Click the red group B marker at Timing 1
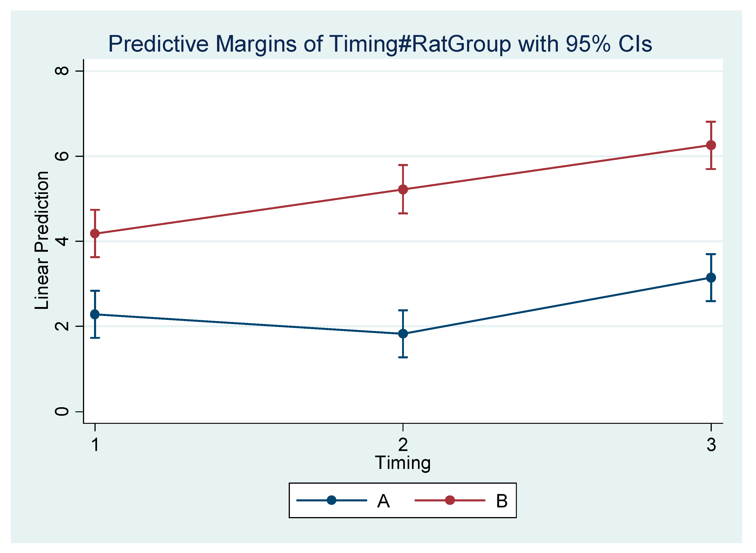Viewport: 756px width, 553px height. pyautogui.click(x=95, y=233)
